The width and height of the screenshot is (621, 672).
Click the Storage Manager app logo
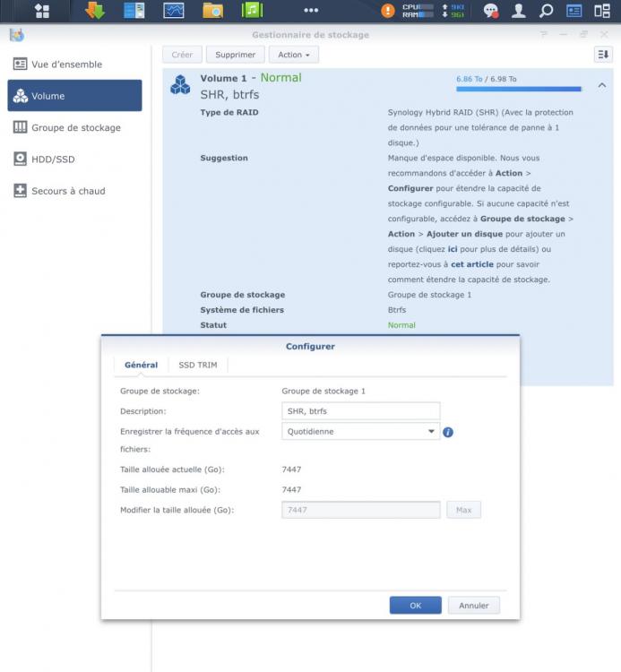17,35
